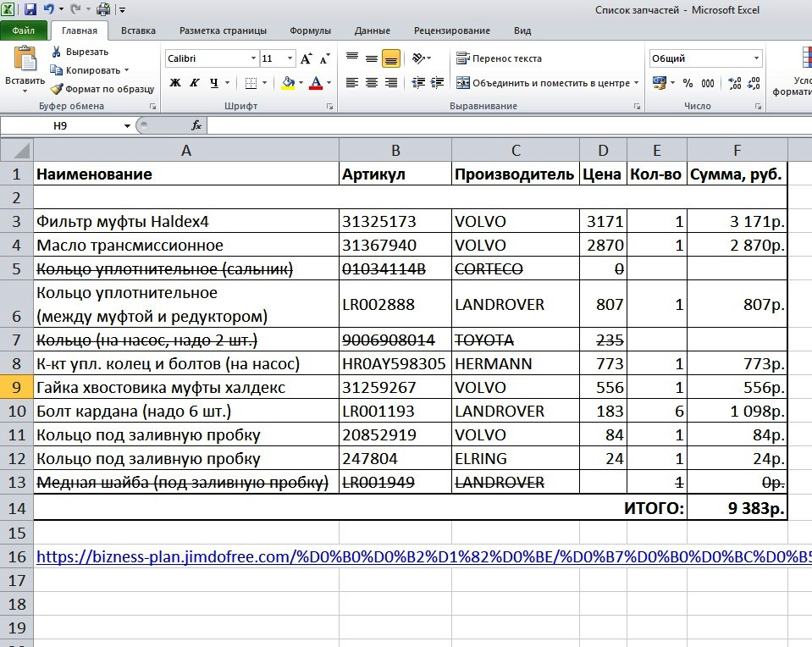Expand the Объединить и поместить в центре arrow

pos(636,83)
